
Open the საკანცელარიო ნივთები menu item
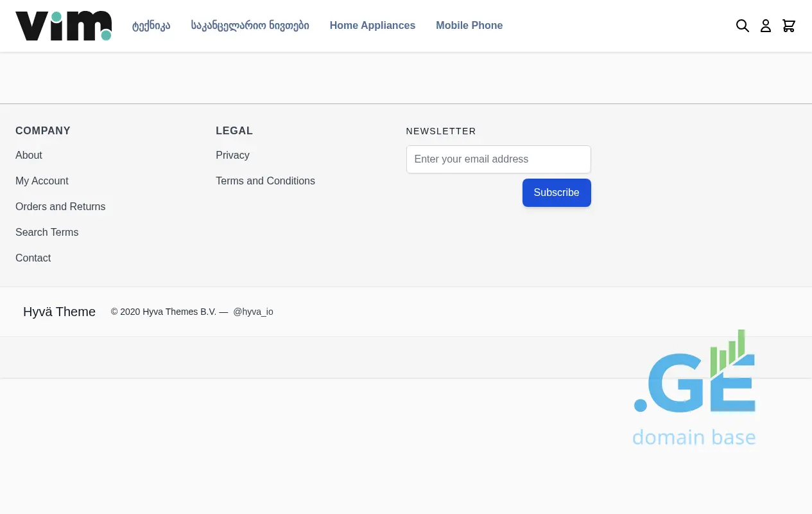click(250, 26)
